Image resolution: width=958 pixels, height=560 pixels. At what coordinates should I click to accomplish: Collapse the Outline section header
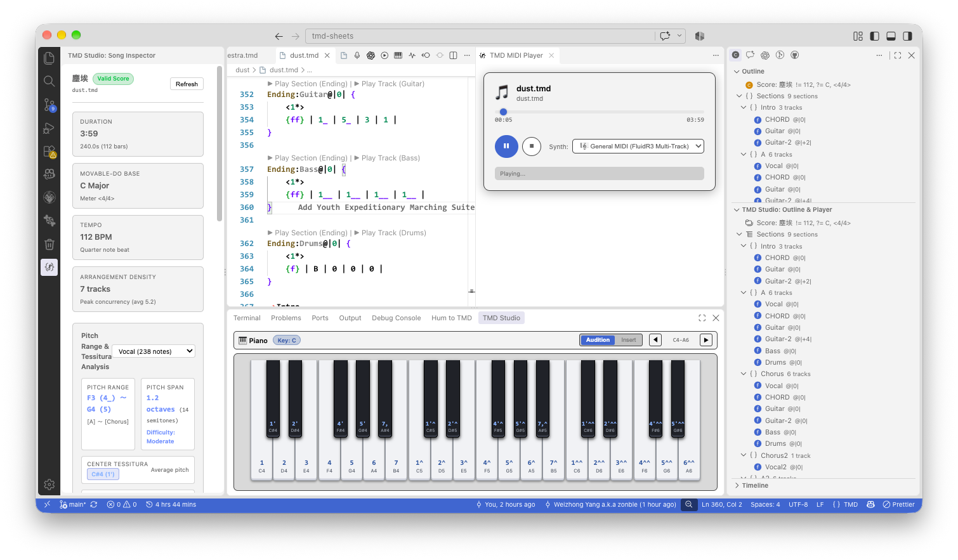pyautogui.click(x=753, y=71)
